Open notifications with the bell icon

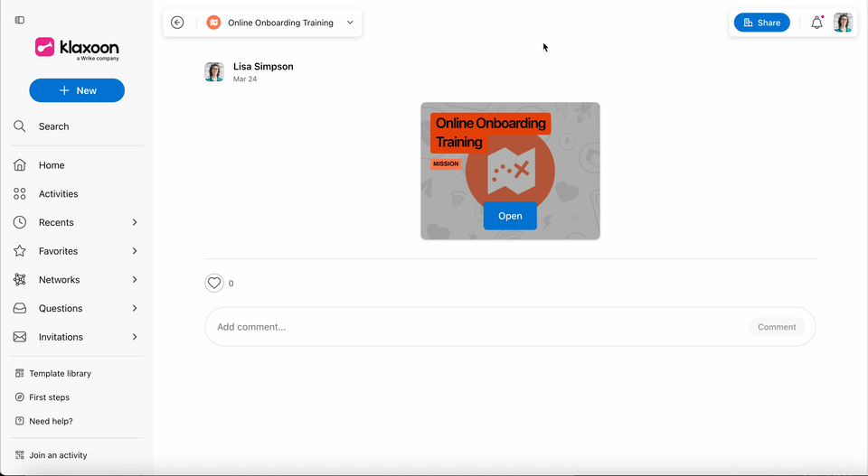[x=817, y=23]
